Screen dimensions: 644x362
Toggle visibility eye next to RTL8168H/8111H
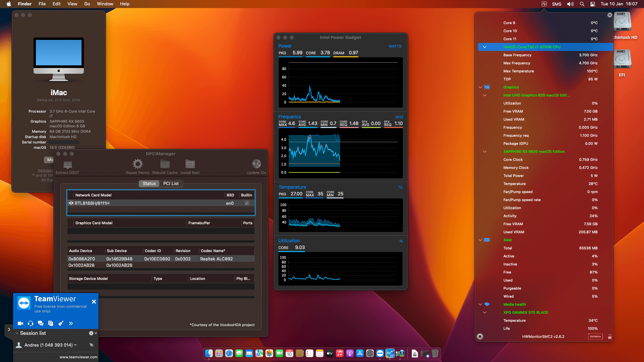click(x=71, y=203)
